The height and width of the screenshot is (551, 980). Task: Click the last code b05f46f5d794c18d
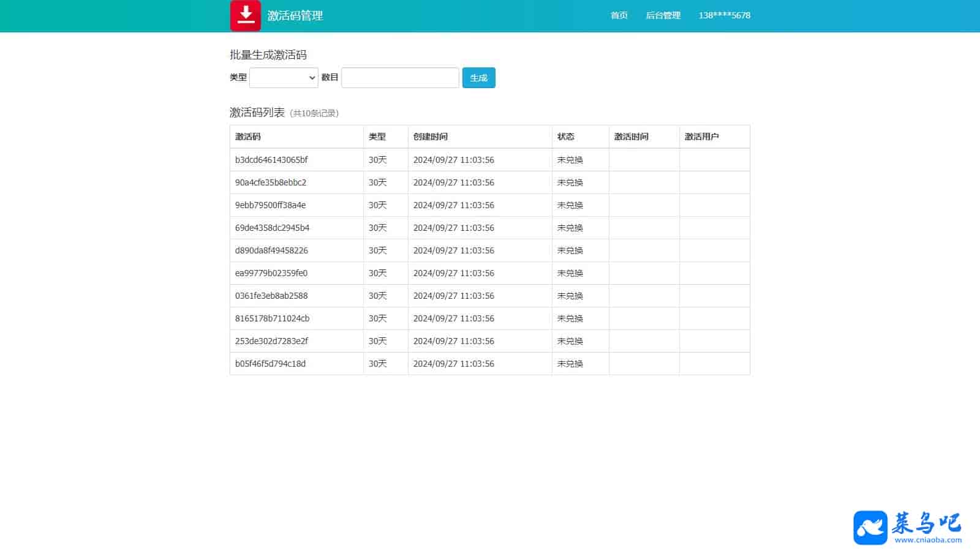[270, 364]
